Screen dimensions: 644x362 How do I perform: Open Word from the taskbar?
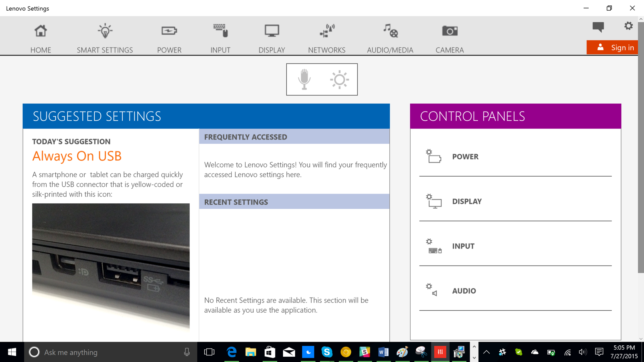point(383,352)
